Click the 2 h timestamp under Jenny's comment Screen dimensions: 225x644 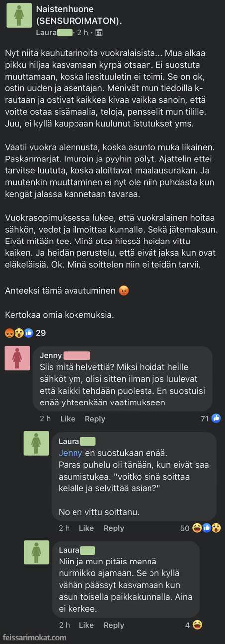[45, 419]
